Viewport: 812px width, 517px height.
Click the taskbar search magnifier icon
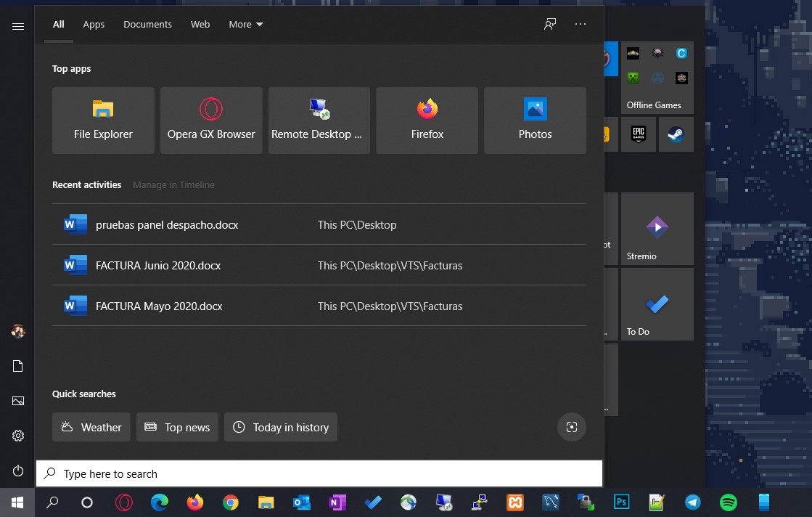[x=52, y=502]
